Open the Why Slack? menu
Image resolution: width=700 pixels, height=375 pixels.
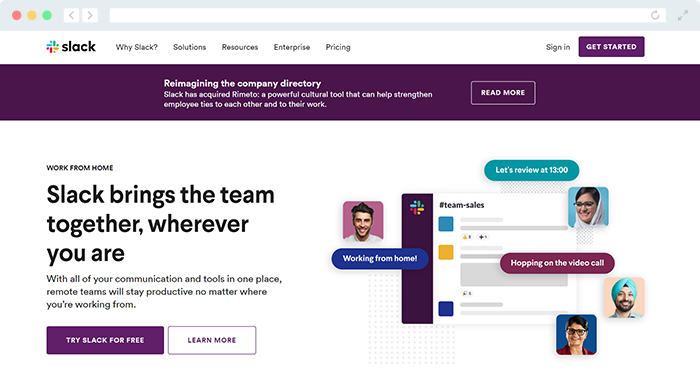coord(137,47)
